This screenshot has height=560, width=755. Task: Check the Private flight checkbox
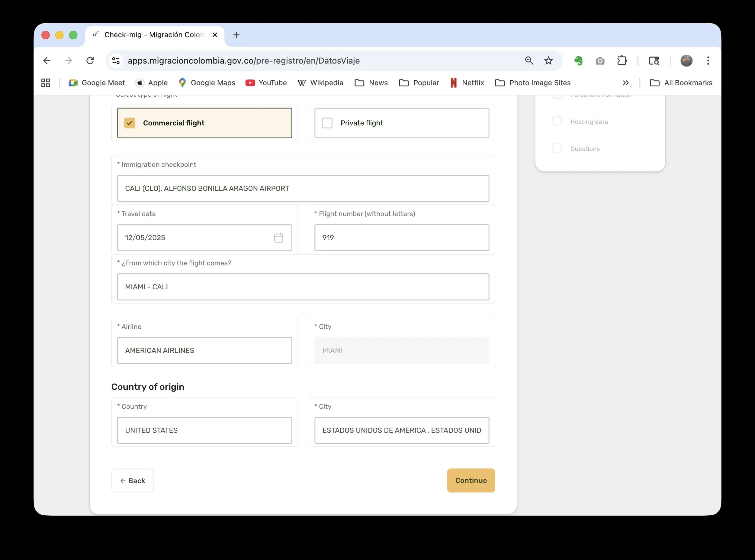[327, 123]
